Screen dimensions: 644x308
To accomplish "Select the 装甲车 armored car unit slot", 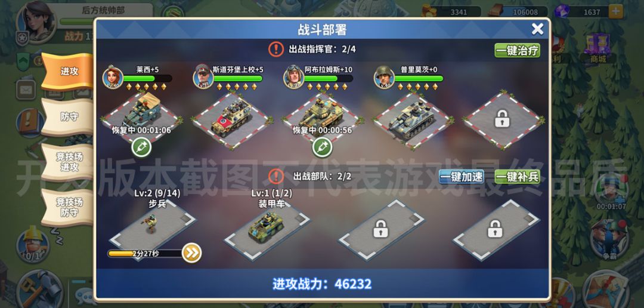I will (x=267, y=229).
